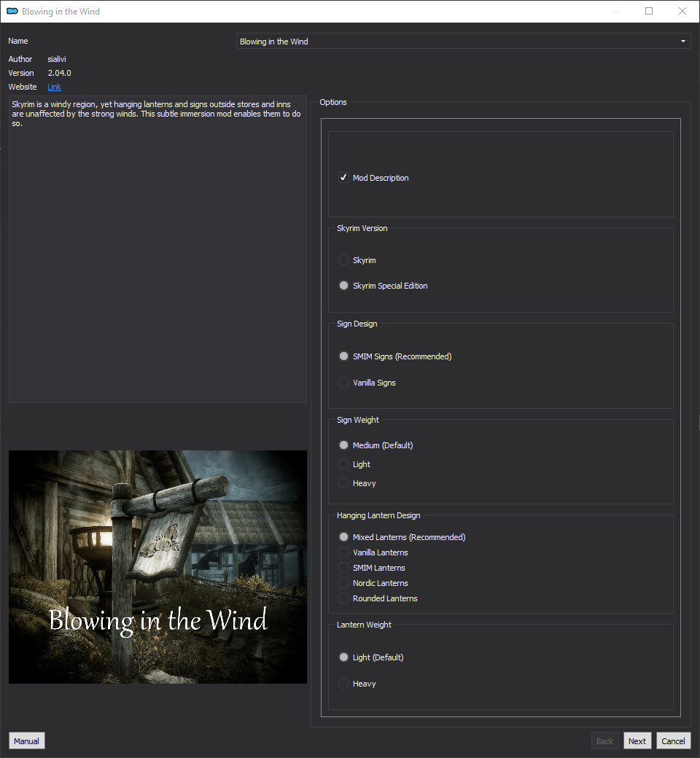This screenshot has width=700, height=758.
Task: Select Heavy sign weight
Action: (x=343, y=483)
